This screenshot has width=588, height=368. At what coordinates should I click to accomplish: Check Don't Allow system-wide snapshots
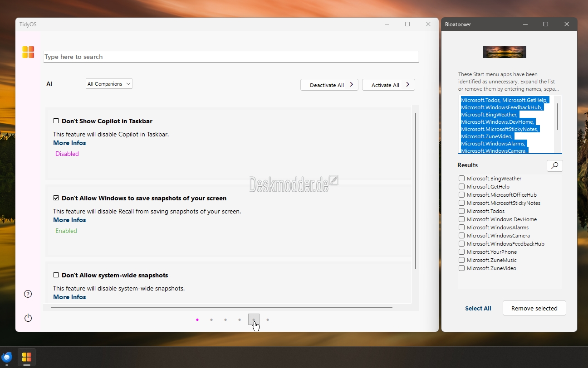tap(56, 275)
